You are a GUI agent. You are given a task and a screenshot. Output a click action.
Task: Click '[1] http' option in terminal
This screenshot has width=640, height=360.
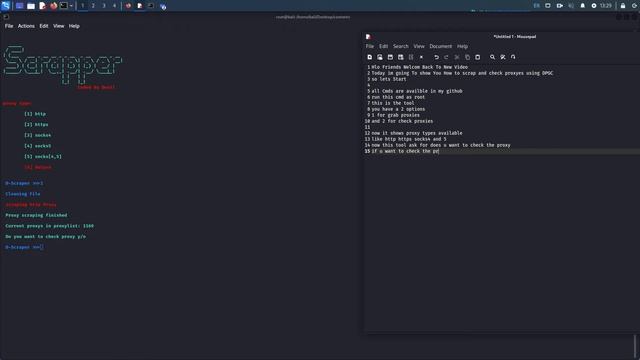click(x=35, y=114)
